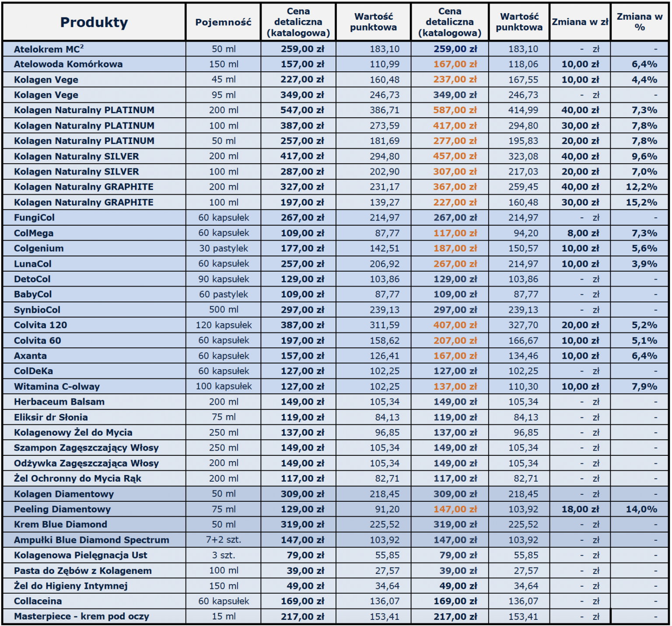The height and width of the screenshot is (626, 672).
Task: Select the Pojemność column header
Action: click(223, 22)
